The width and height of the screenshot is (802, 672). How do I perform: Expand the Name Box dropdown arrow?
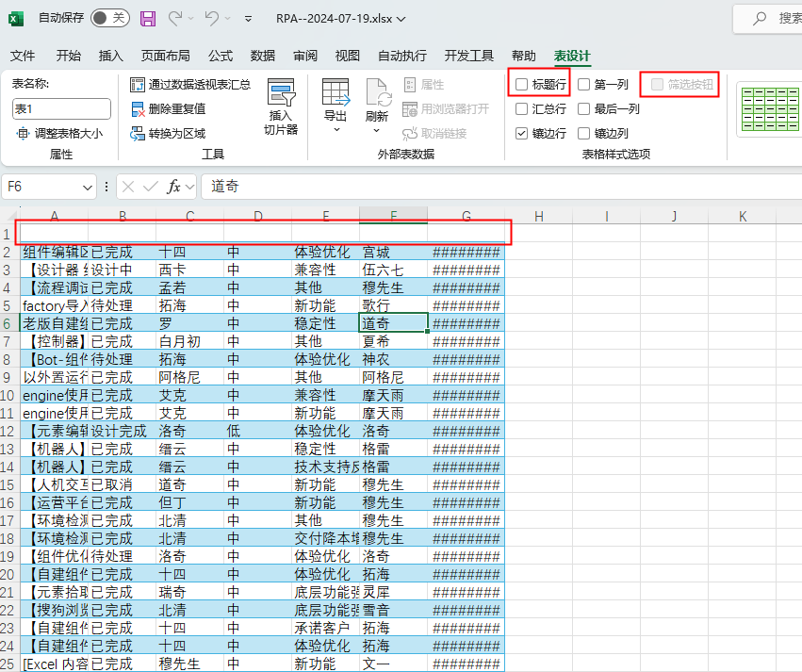pos(88,187)
